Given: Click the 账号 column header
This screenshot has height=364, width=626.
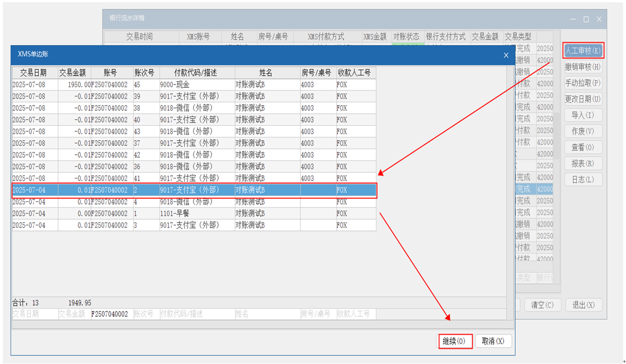Looking at the screenshot, I should (112, 73).
